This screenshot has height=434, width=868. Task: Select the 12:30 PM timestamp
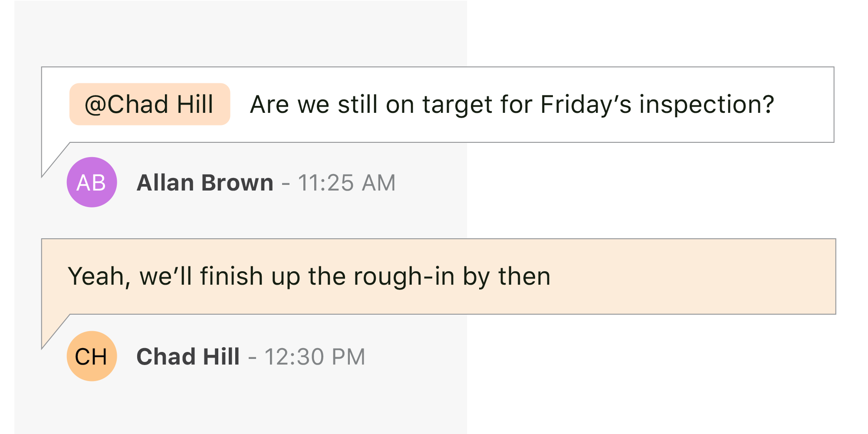coord(315,357)
